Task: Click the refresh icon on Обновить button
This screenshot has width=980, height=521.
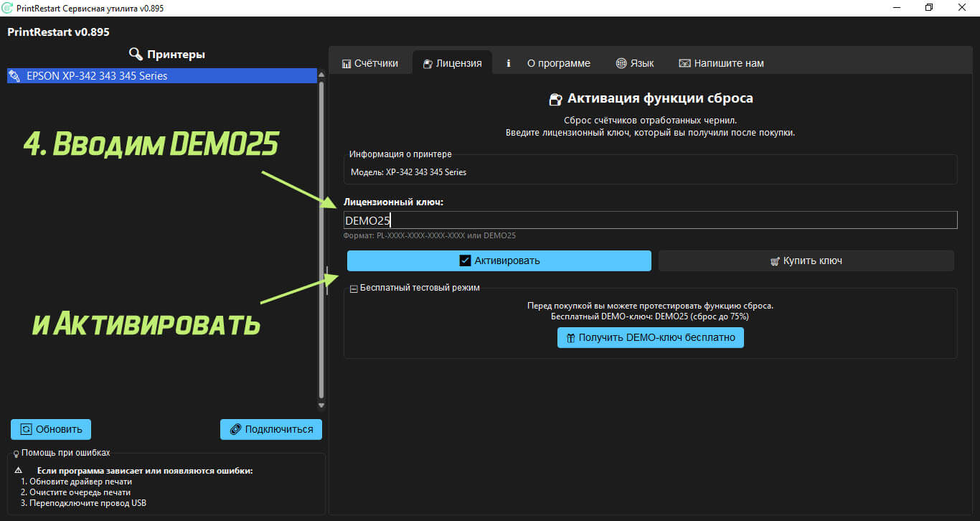Action: [x=27, y=429]
